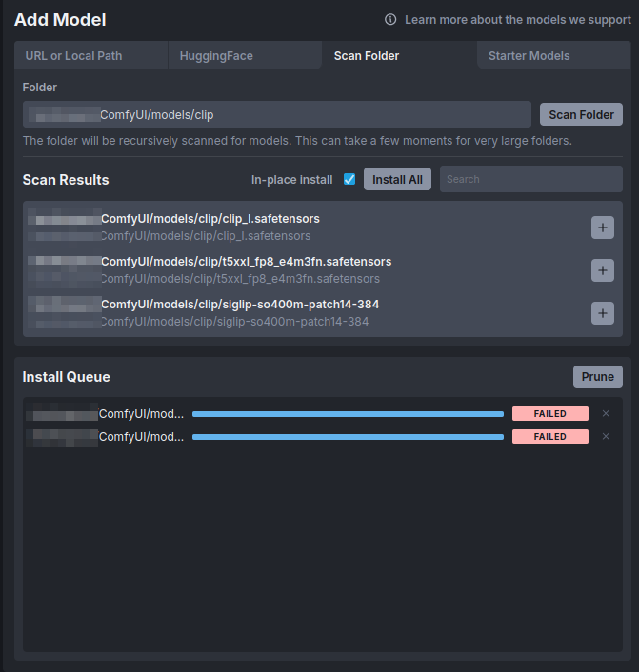Add the siglip-so400m-patch14-384 model with plus icon

[603, 313]
